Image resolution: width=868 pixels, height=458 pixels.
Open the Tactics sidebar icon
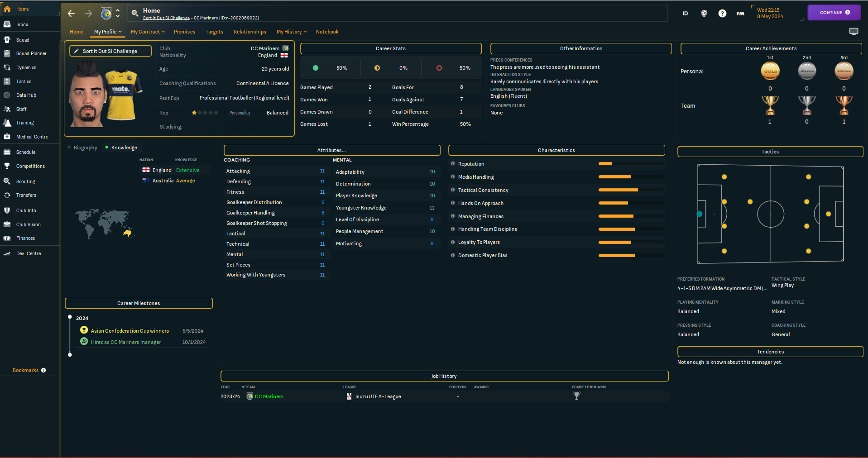click(x=7, y=81)
